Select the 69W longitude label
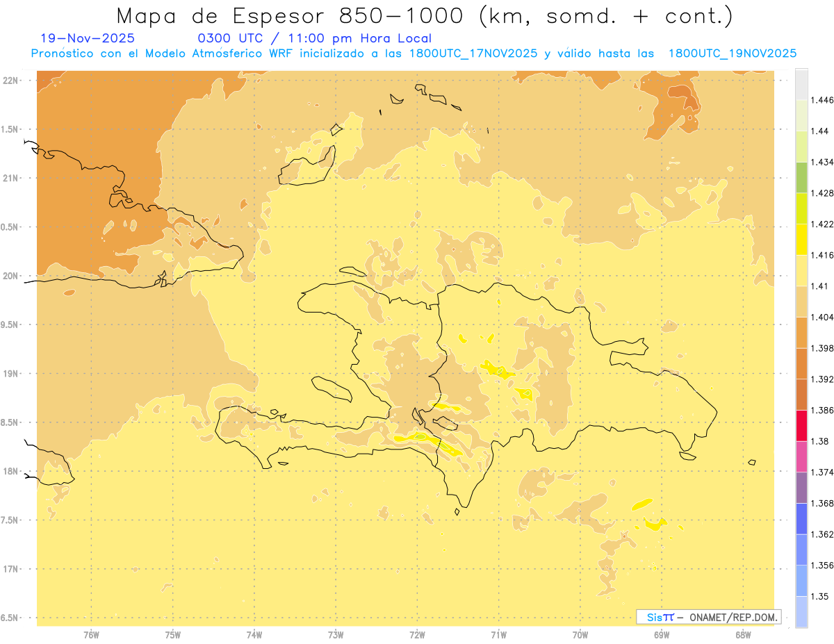The image size is (834, 644). point(662,634)
